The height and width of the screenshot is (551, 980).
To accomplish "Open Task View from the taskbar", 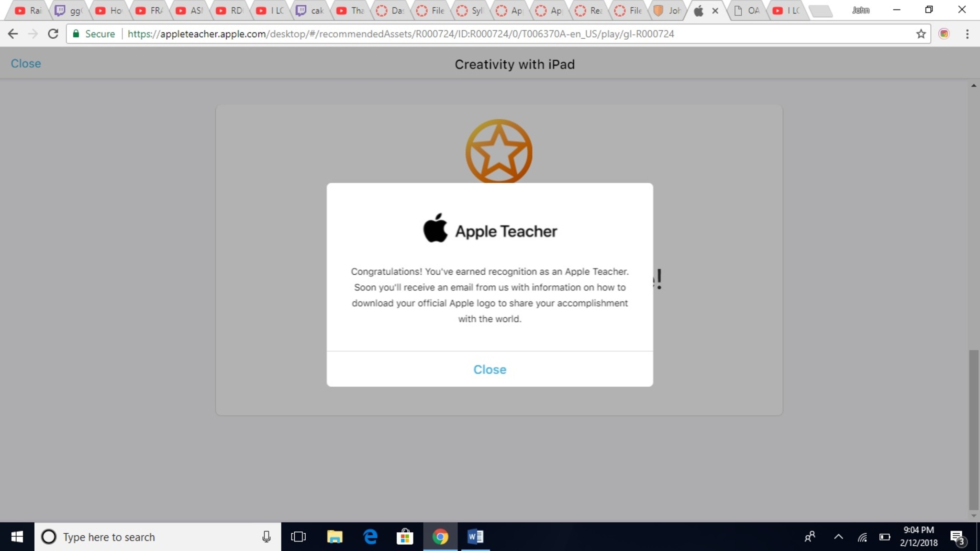I will (298, 537).
